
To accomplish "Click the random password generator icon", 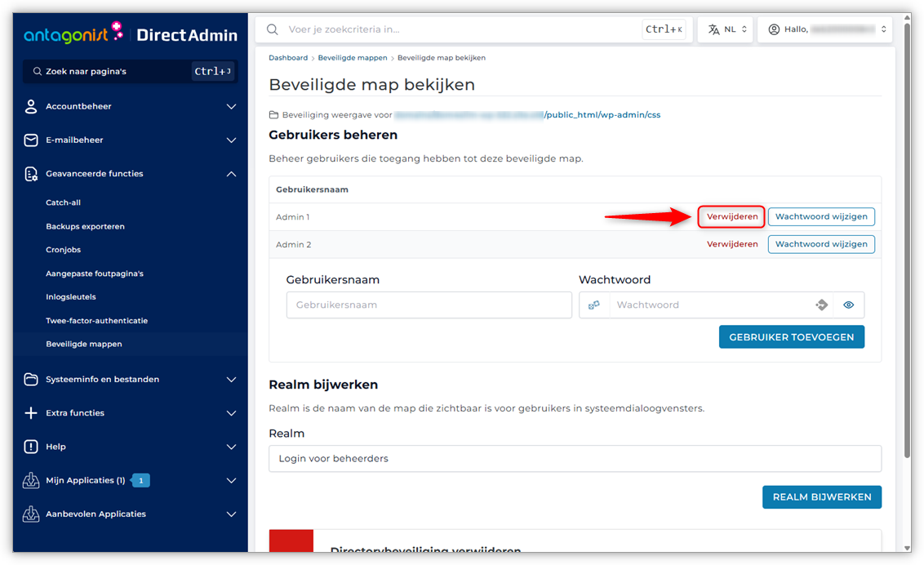I will [821, 305].
